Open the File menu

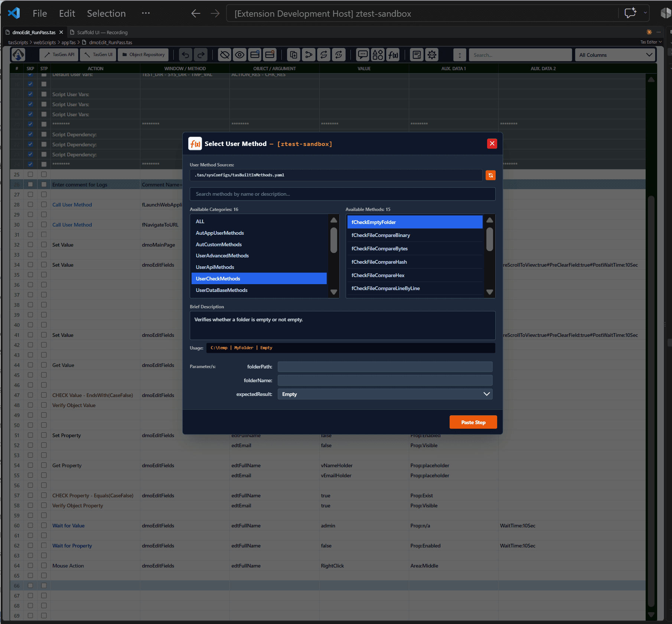(40, 13)
